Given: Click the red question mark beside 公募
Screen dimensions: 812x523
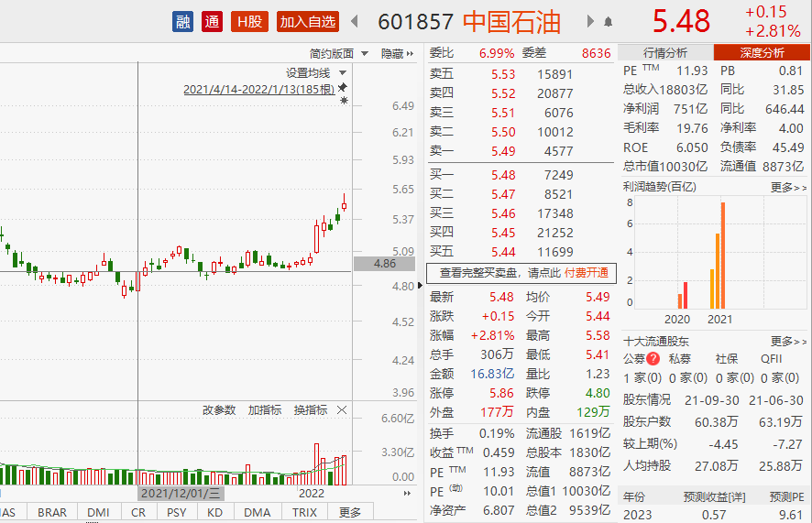Looking at the screenshot, I should [653, 358].
